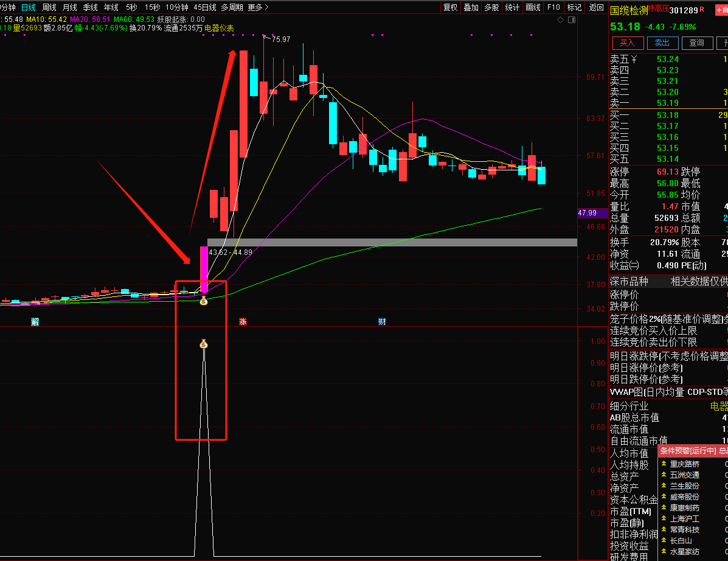This screenshot has height=561, width=728.
Task: Click the 叠加 overlay tool
Action: click(x=471, y=7)
